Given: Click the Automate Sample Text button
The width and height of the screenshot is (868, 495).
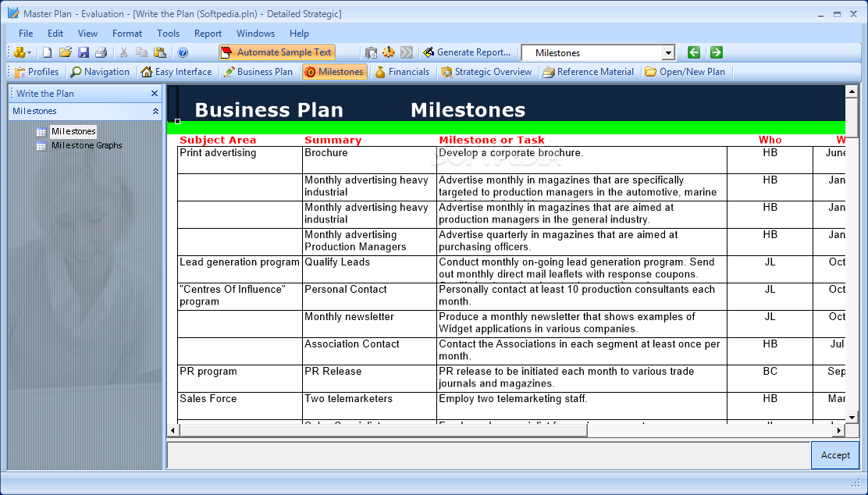Looking at the screenshot, I should pyautogui.click(x=277, y=52).
